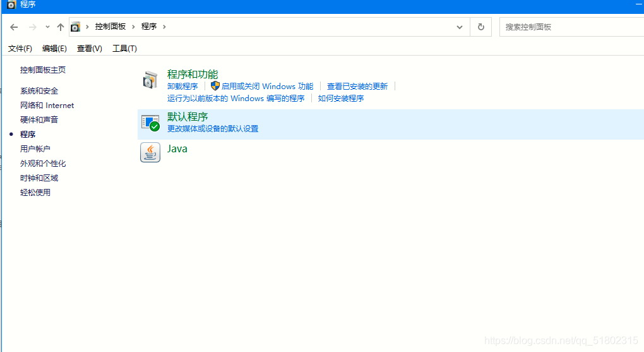The width and height of the screenshot is (644, 352).
Task: Open address bar history dropdown
Action: click(460, 27)
